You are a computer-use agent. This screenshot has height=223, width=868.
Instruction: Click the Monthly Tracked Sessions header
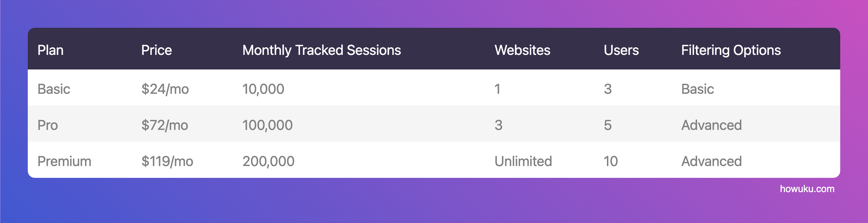(x=322, y=50)
